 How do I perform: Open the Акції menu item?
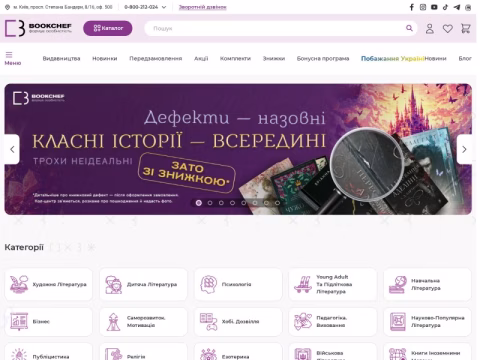click(201, 59)
